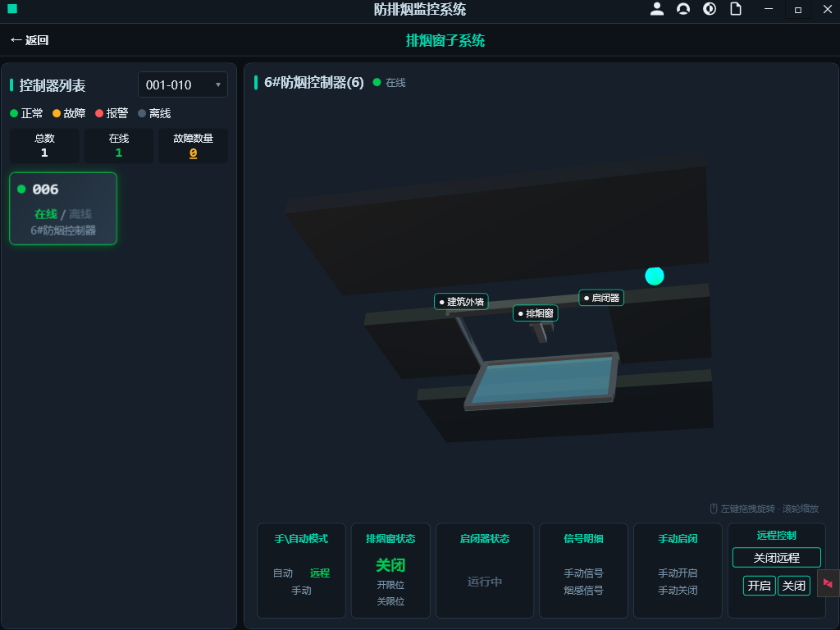The image size is (840, 630).
Task: Click the 在线 count tile
Action: [119, 146]
